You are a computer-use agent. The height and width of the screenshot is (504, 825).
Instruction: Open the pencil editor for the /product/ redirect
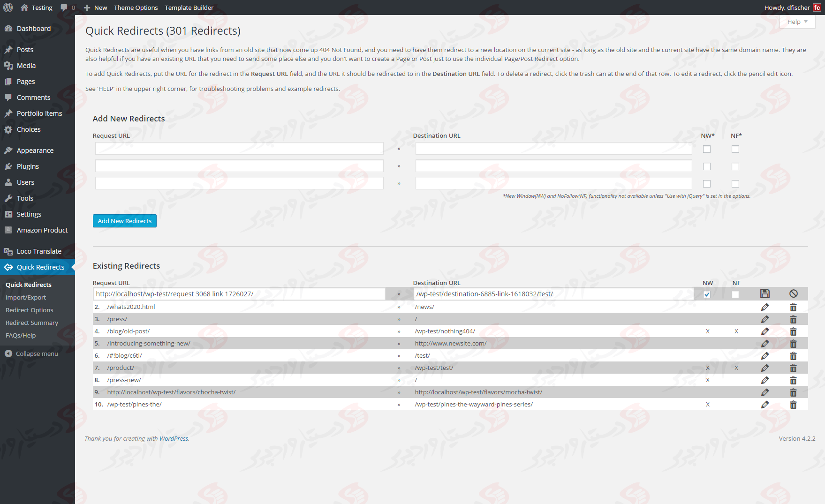pos(765,368)
